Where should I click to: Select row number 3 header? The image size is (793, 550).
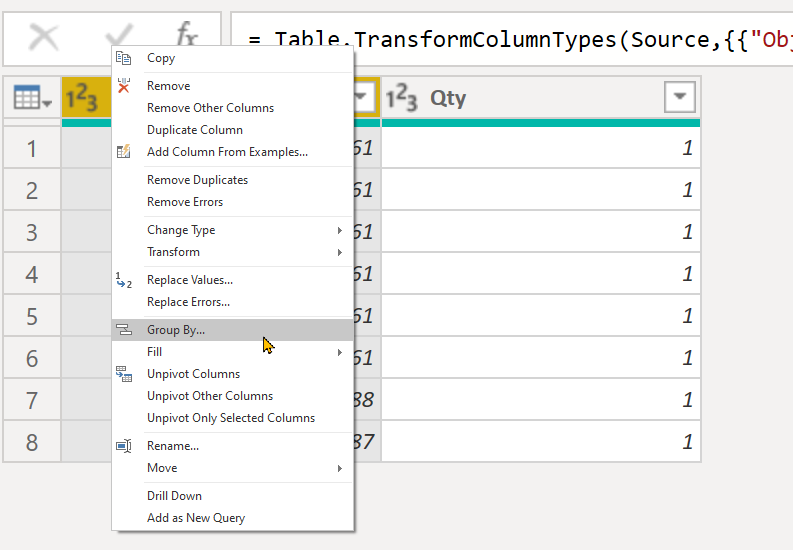(32, 232)
